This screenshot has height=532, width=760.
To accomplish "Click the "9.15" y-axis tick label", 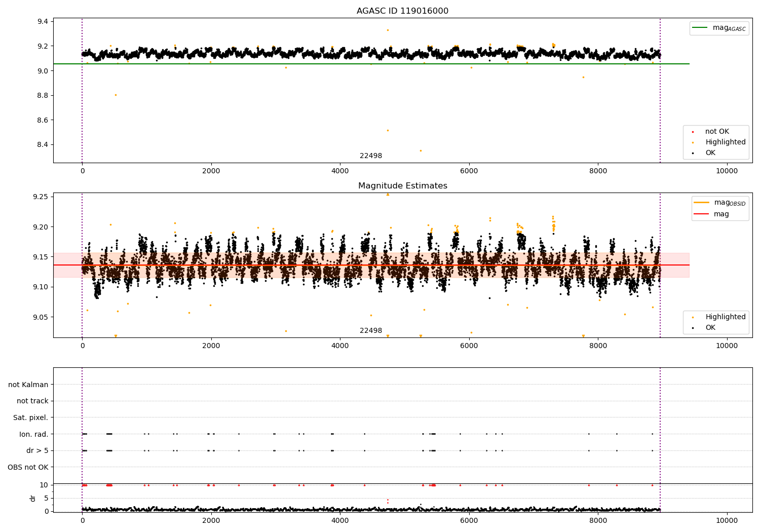I will (41, 257).
